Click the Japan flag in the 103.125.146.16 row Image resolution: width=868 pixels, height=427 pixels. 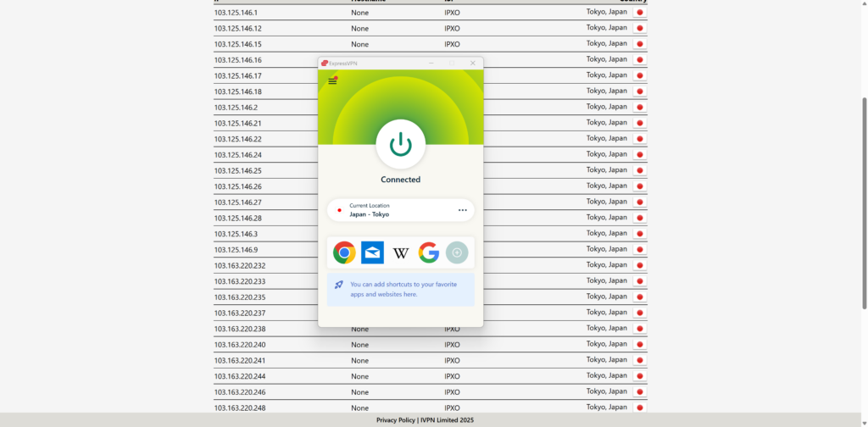(640, 60)
